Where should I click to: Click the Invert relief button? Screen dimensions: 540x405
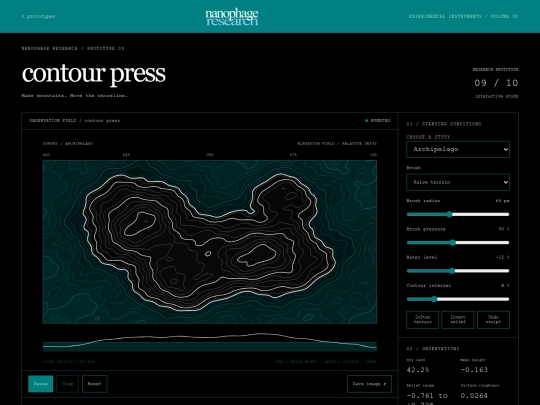tap(458, 320)
